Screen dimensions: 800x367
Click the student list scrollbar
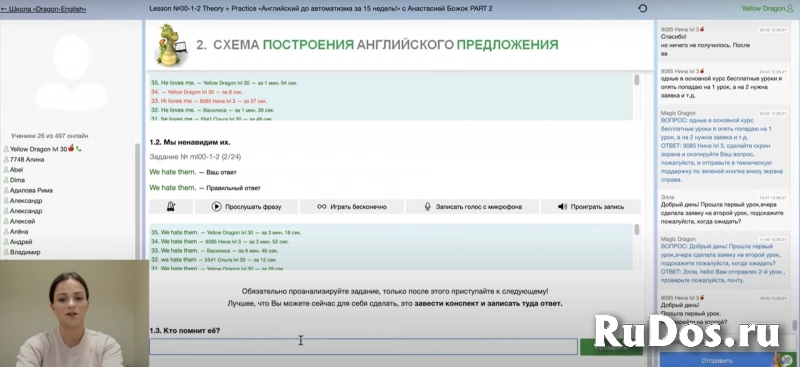click(x=137, y=202)
